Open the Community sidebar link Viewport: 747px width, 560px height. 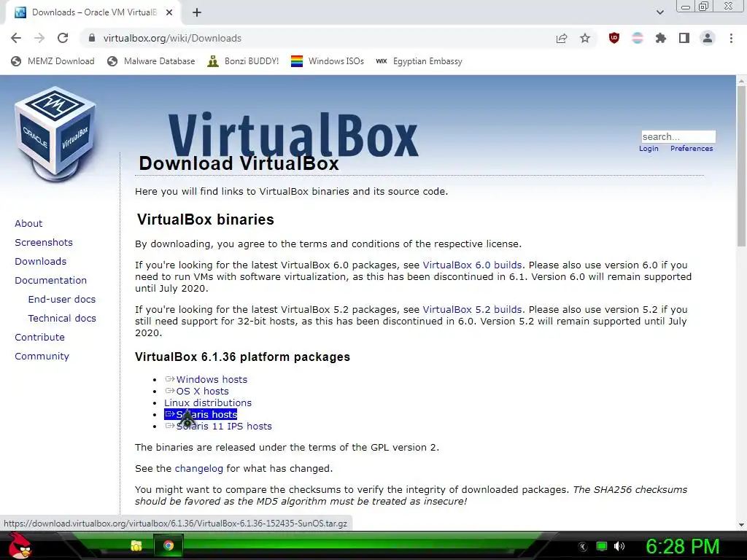click(42, 356)
